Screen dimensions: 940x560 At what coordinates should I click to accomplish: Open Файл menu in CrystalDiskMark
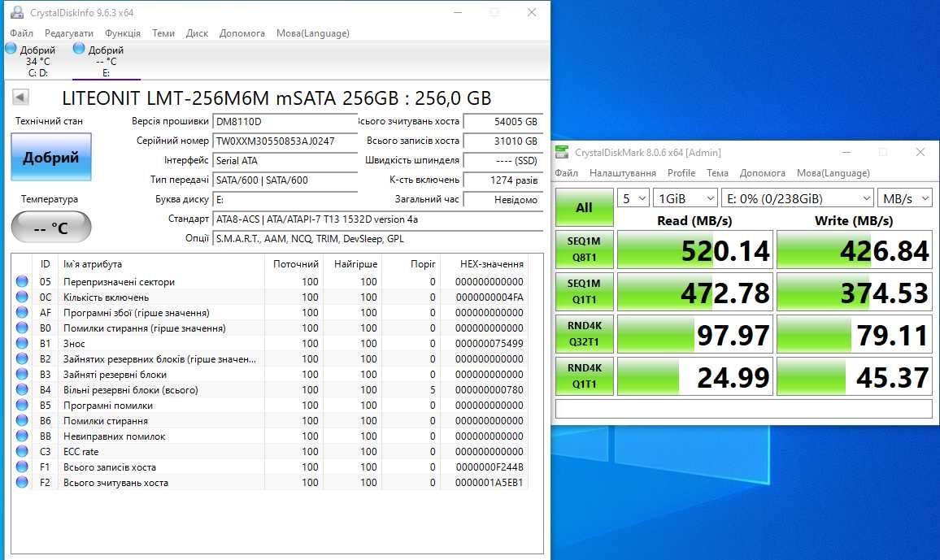click(567, 173)
